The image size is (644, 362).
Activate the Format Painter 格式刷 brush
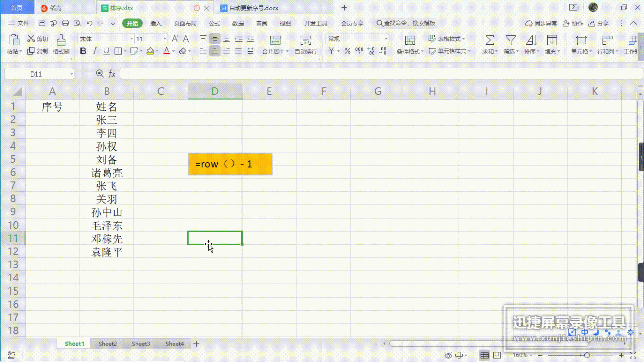(61, 45)
